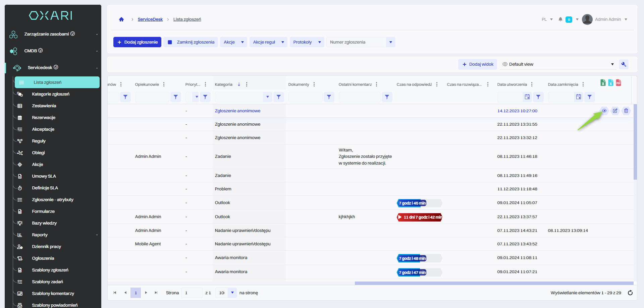Export using the green Excel icon

tap(603, 83)
